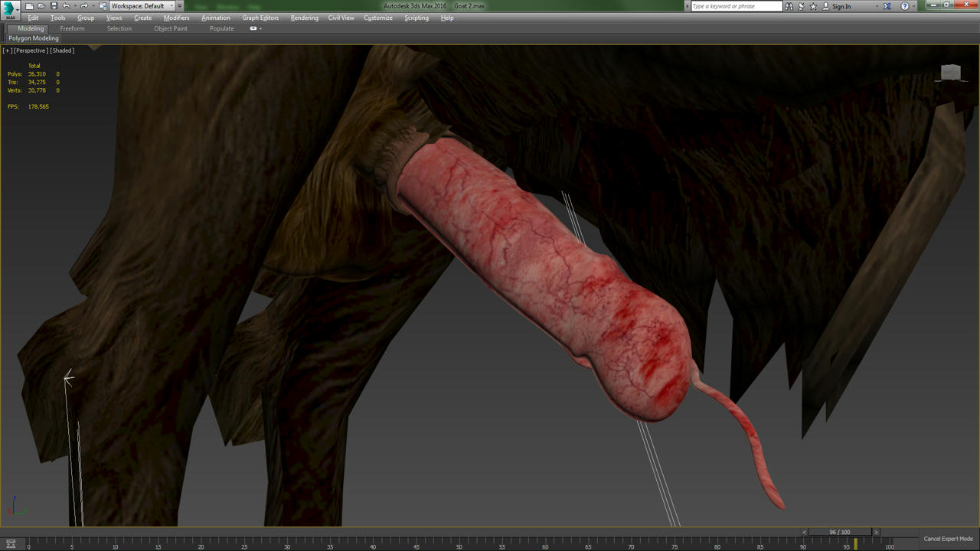This screenshot has width=980, height=551.
Task: Switch to the Populate ribbon tab
Action: coord(222,28)
